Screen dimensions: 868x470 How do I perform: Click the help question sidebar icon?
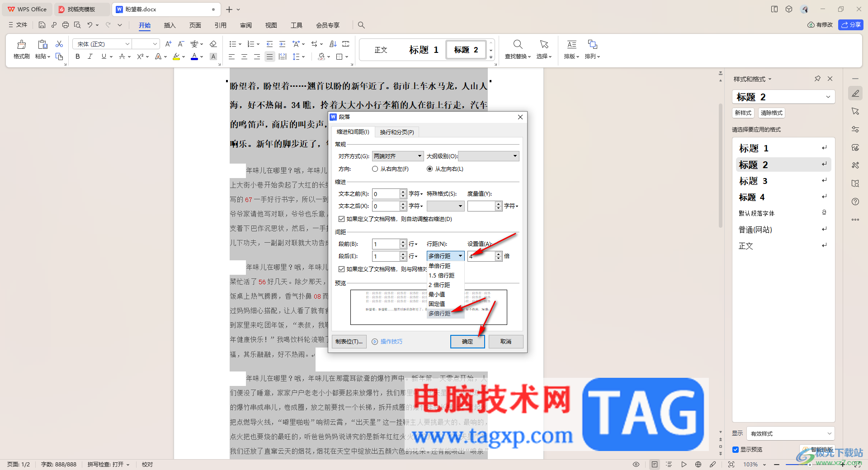tap(855, 202)
